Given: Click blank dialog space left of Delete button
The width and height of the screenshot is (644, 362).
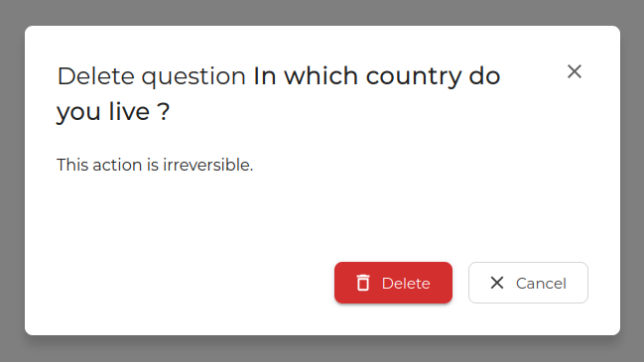Looking at the screenshot, I should 181,283.
